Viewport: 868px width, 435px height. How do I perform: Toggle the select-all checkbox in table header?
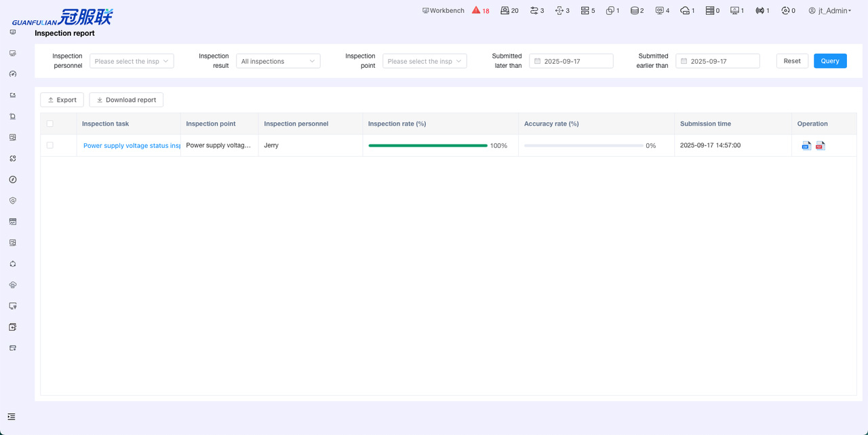[x=50, y=124]
